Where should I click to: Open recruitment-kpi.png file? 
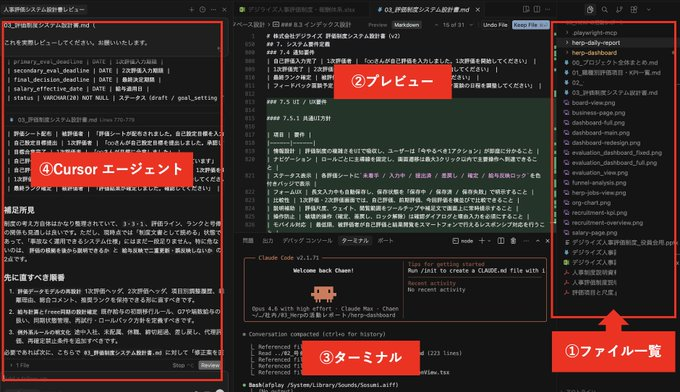tap(599, 212)
